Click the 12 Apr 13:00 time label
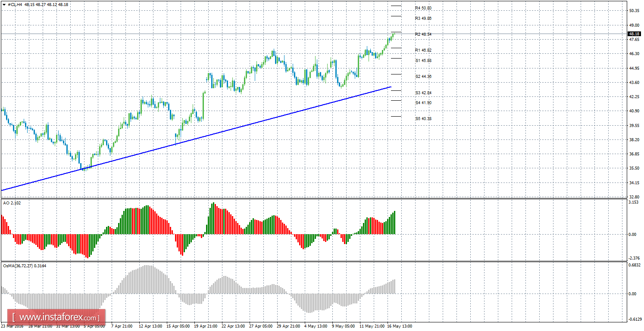The width and height of the screenshot is (644, 331). click(x=151, y=326)
